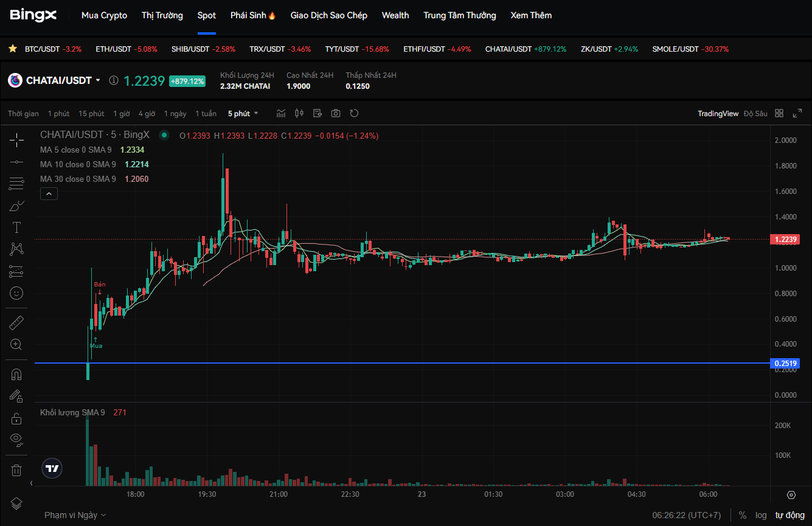Expand the chart to fullscreen
Screen dimensions: 812x526
point(798,113)
